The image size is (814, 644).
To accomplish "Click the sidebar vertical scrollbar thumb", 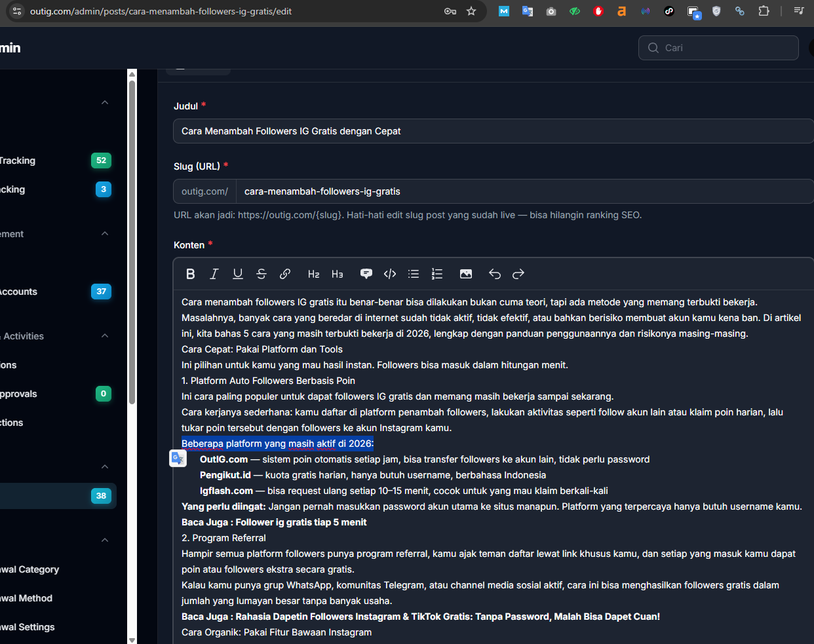I will (132, 242).
